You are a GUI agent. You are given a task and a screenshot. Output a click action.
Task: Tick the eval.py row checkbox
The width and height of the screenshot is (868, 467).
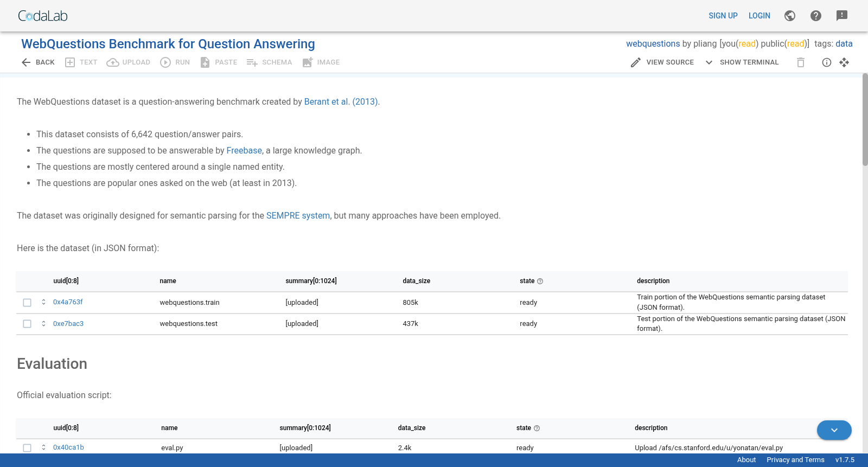27,448
